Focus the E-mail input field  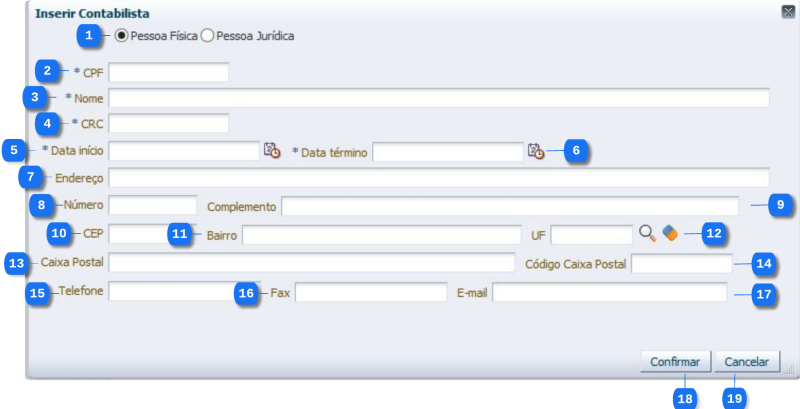(x=610, y=292)
